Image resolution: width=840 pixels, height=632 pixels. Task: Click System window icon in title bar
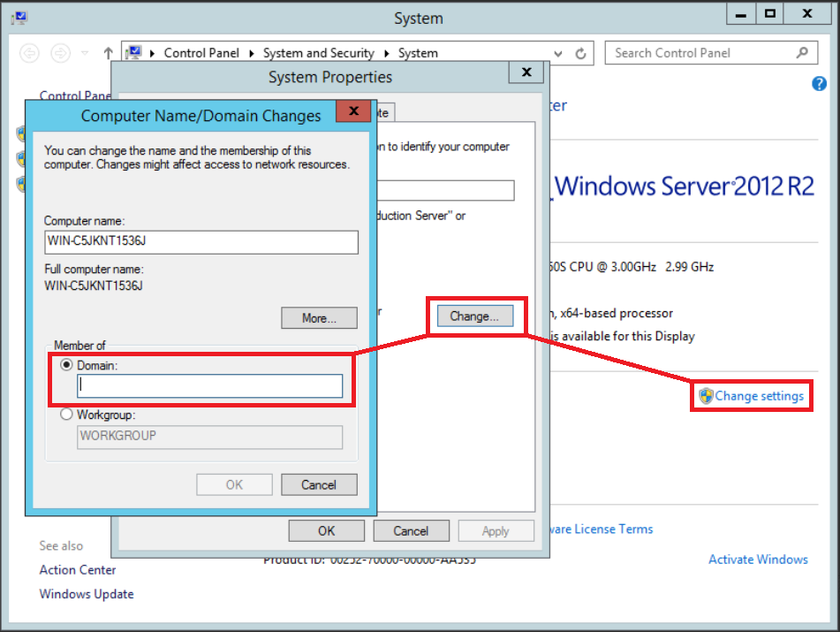tap(18, 18)
